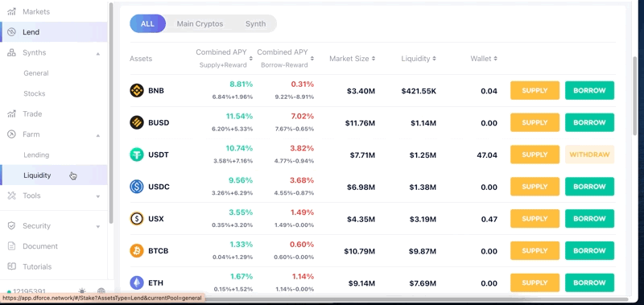
Task: Click SUPPLY button for ETH
Action: [x=535, y=282]
